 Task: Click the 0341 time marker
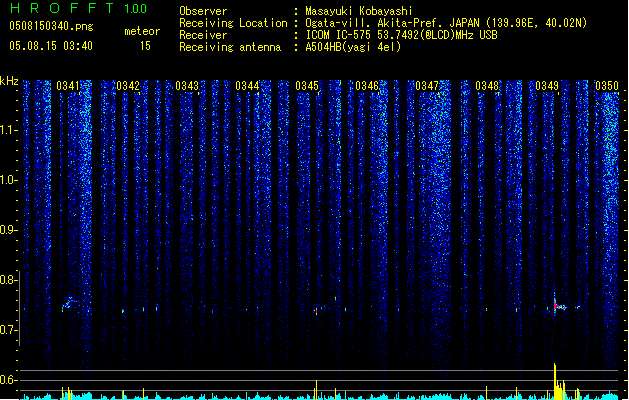(67, 86)
